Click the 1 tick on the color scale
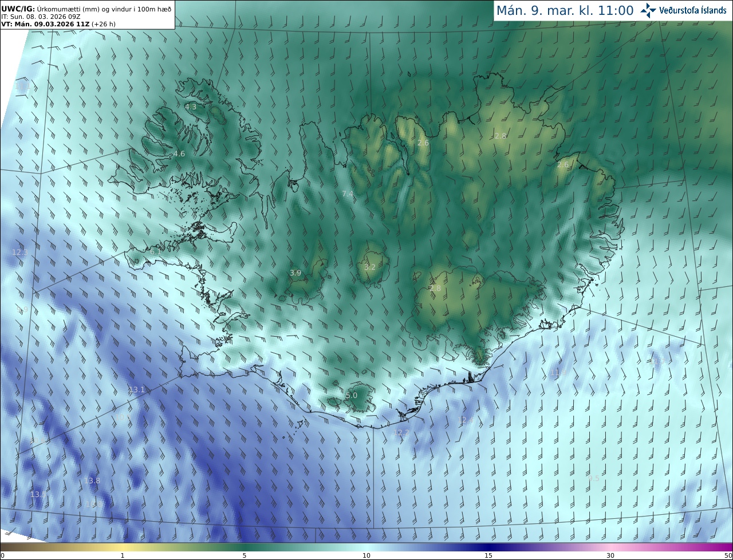 (x=123, y=555)
